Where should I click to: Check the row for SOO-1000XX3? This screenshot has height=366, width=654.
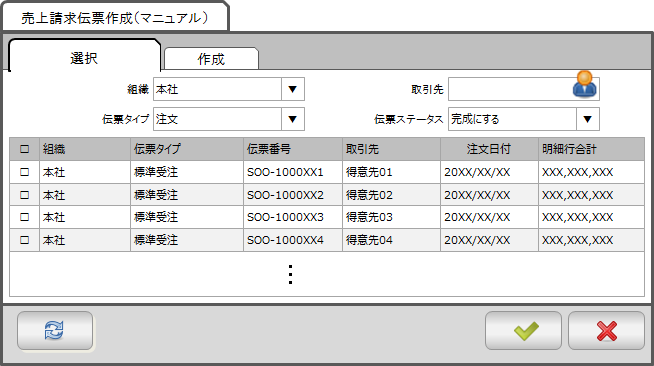[x=25, y=217]
